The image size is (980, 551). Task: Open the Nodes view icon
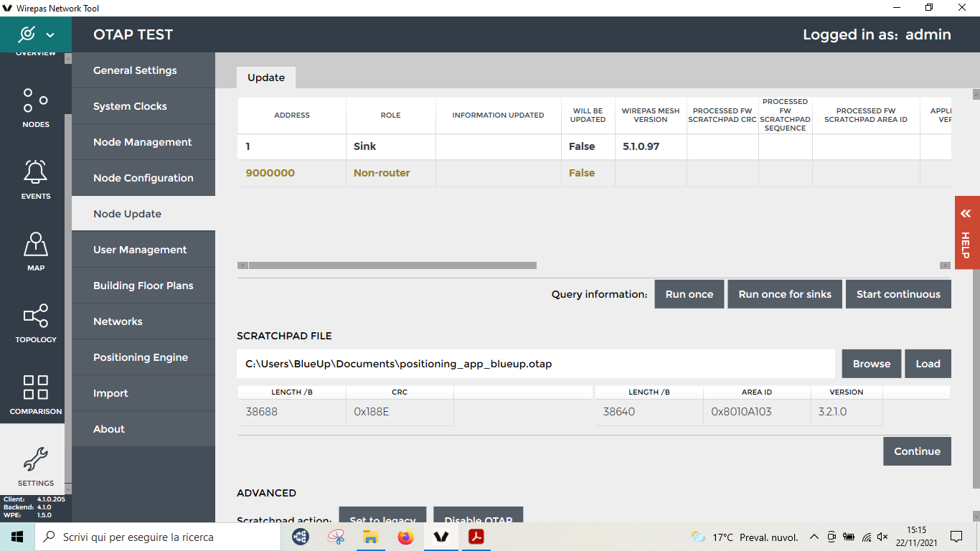point(35,101)
